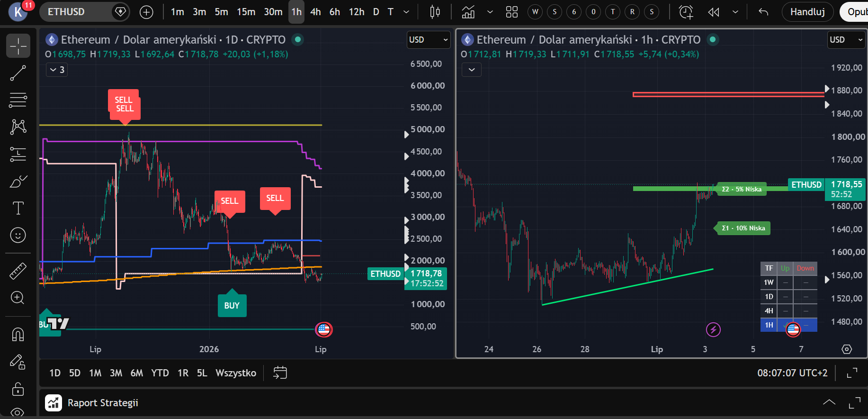Open candlestick chart type selector
Screen dimensions: 868x419
(435, 12)
